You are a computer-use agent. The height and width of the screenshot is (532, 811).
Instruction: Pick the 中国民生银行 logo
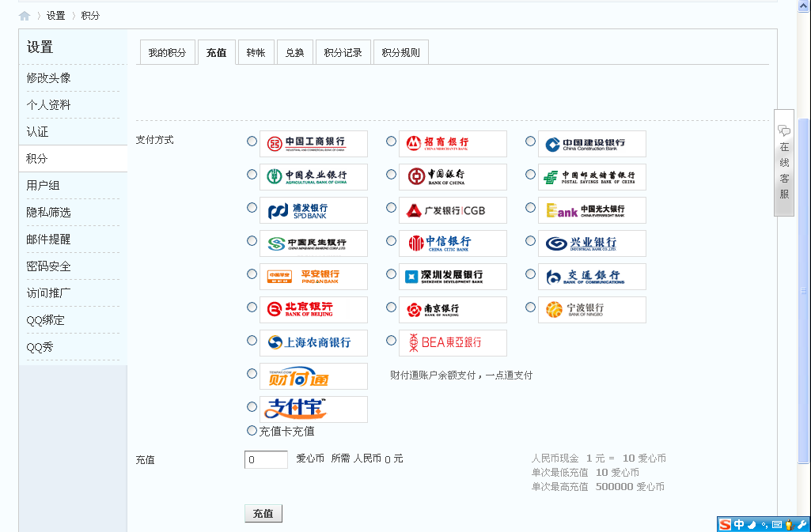pos(313,243)
